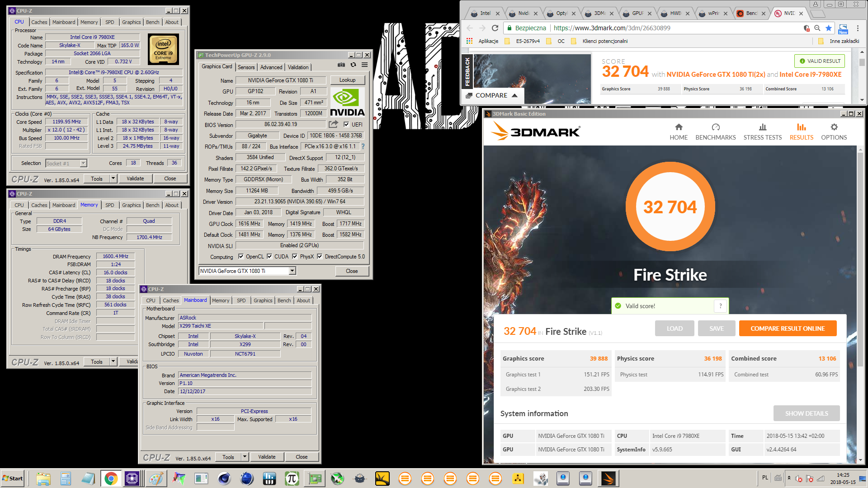Click the LOAD button in 3DMark

pos(675,328)
